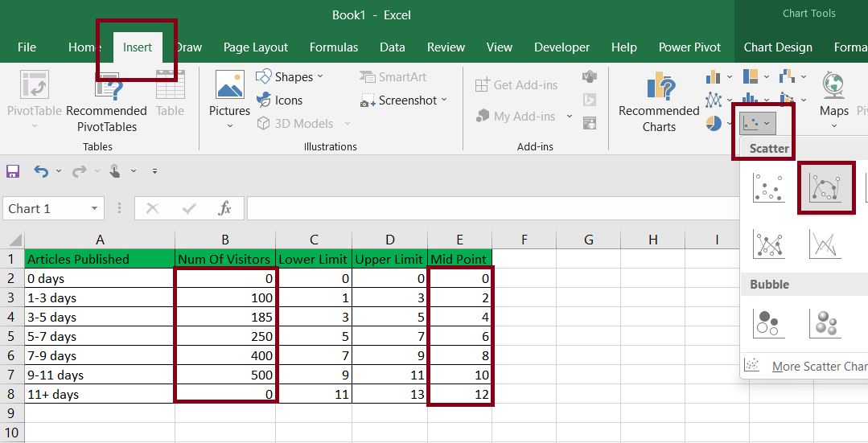Click the Insert Function fx icon
Screen dimensions: 868x443
224,208
